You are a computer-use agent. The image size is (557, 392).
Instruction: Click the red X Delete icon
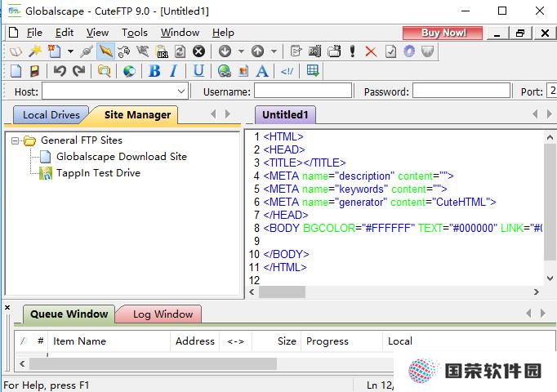(371, 51)
